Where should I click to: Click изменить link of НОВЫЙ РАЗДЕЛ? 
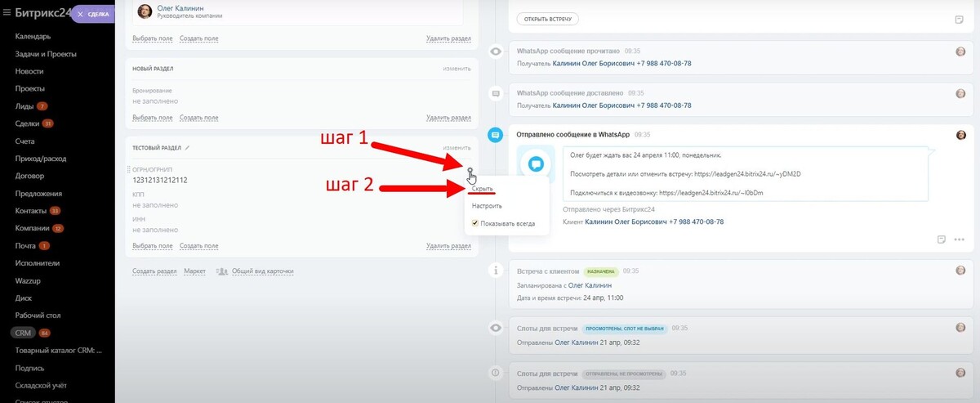(x=457, y=69)
